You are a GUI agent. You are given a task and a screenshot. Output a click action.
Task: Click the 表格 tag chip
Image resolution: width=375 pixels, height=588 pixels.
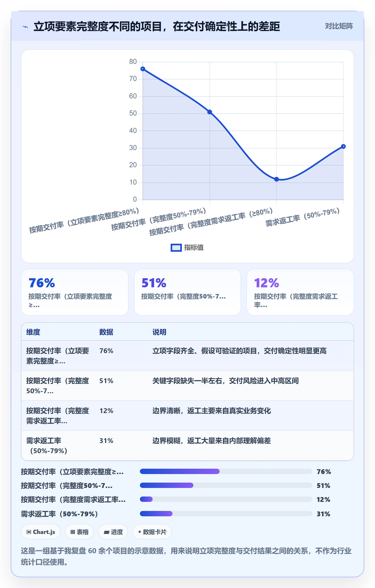point(79,532)
